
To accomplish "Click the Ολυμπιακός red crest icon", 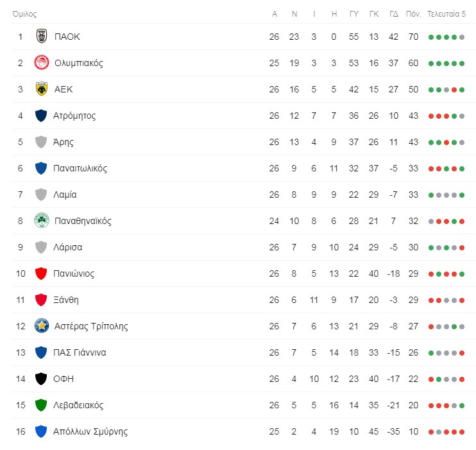I will point(41,63).
